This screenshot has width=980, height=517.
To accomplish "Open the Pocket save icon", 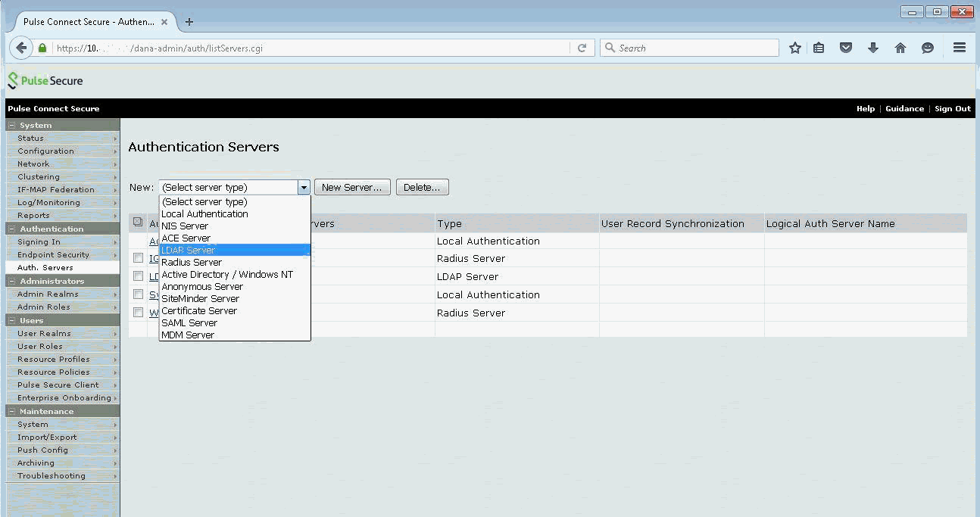I will [846, 48].
